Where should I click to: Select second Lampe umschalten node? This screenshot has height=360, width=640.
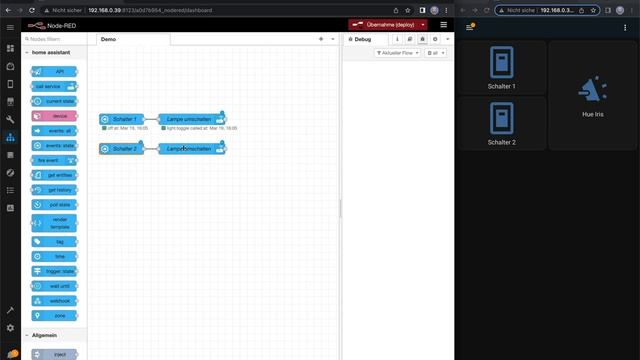click(x=192, y=149)
